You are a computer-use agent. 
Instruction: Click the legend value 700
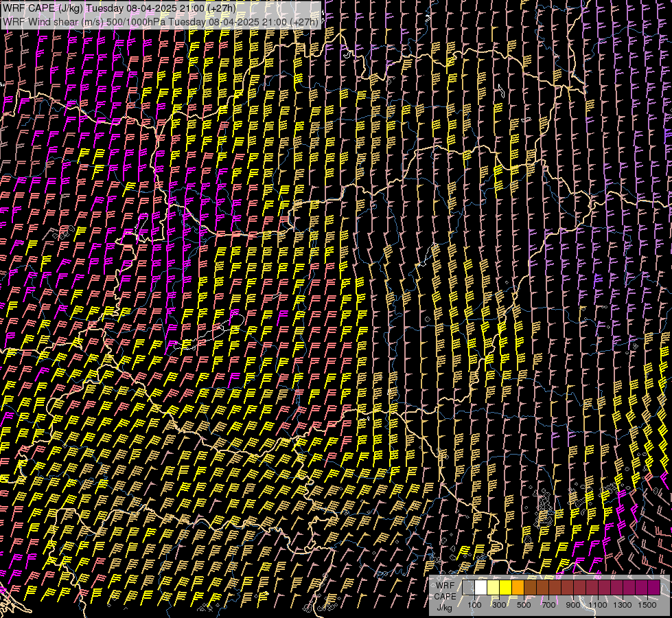tap(548, 605)
